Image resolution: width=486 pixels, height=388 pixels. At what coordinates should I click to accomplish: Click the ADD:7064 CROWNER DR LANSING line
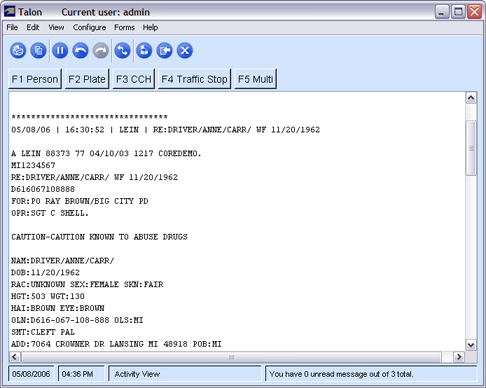[116, 344]
